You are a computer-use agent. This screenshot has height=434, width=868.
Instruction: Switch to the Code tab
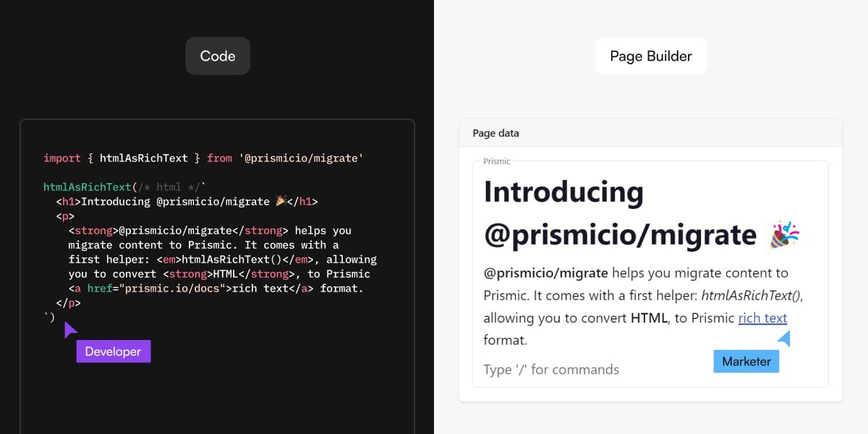click(217, 55)
